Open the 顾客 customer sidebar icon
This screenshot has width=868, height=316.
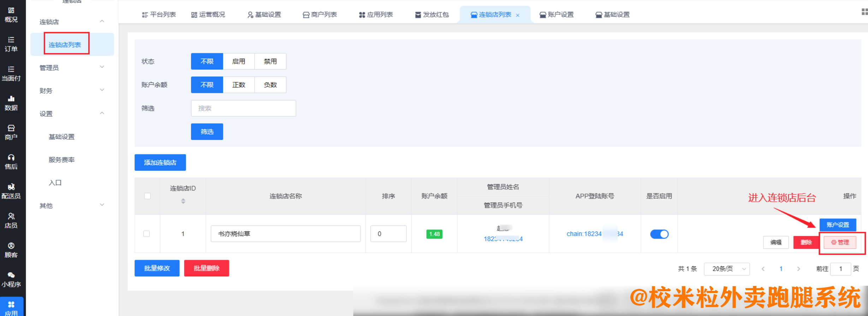point(11,250)
